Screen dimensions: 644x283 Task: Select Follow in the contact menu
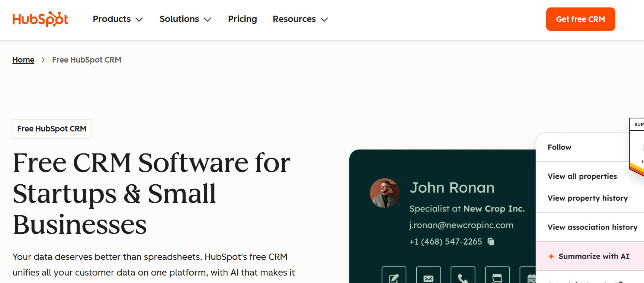click(x=560, y=147)
